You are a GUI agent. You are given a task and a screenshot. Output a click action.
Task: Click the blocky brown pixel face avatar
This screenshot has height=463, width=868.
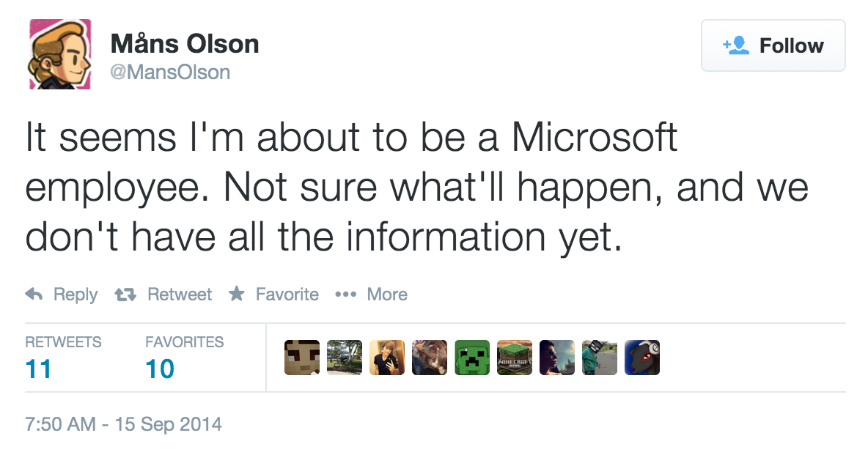coord(302,358)
